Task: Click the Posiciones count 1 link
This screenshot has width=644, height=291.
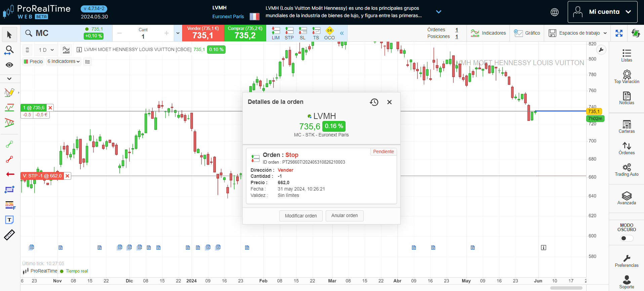Action: click(457, 37)
